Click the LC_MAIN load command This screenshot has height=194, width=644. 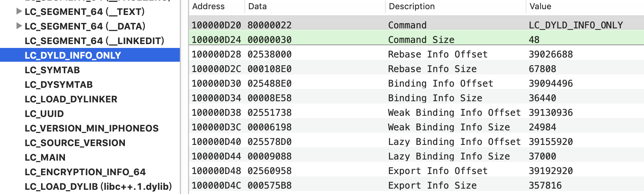pyautogui.click(x=45, y=157)
